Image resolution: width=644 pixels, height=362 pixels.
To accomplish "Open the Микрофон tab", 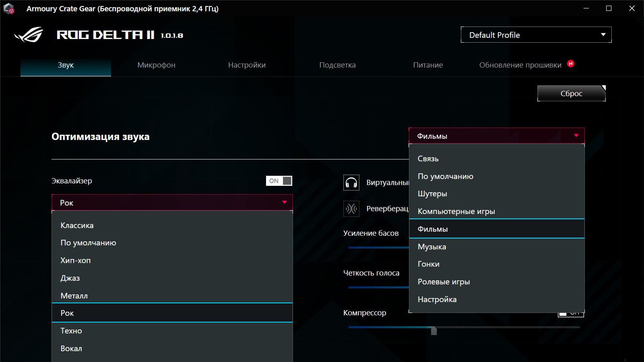I will pos(156,65).
